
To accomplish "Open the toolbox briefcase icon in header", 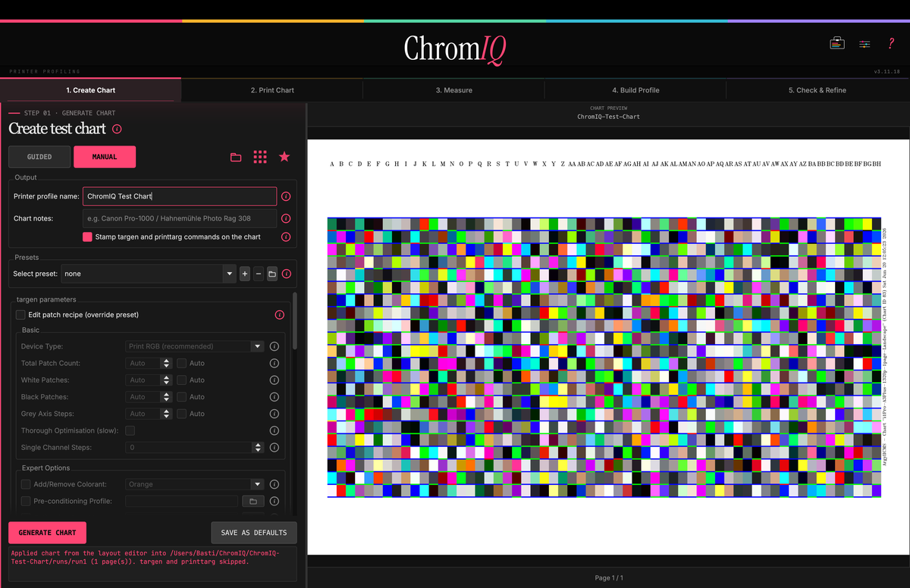I will 836,43.
